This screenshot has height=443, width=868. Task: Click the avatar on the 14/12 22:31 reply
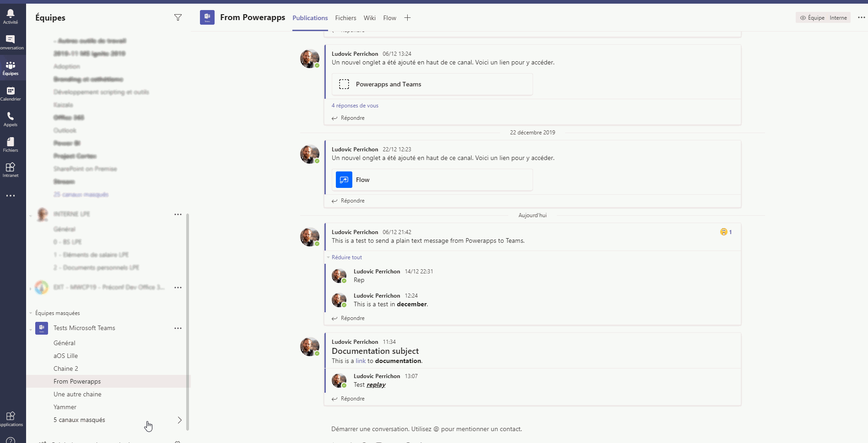339,276
